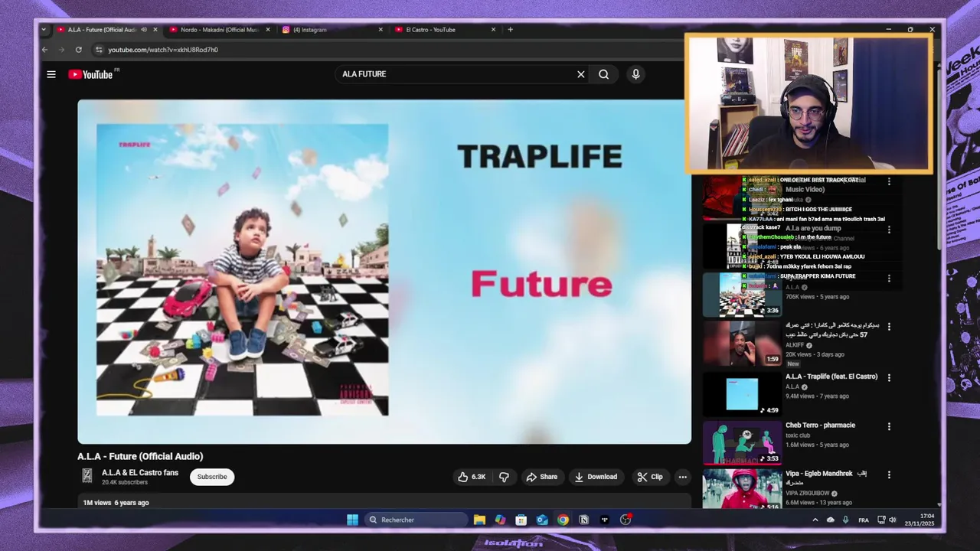Share the A.L.A - Future video
Viewport: 980px width, 551px height.
point(541,477)
